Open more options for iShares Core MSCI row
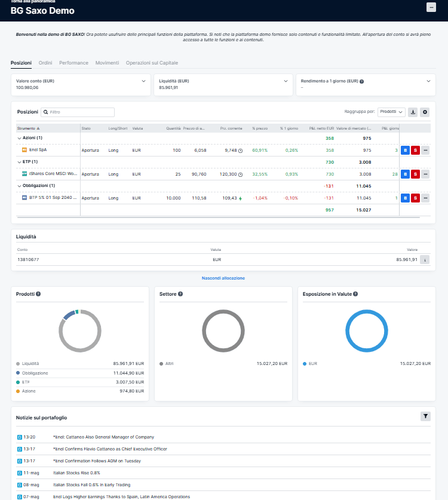Image resolution: width=448 pixels, height=500 pixels. point(425,174)
